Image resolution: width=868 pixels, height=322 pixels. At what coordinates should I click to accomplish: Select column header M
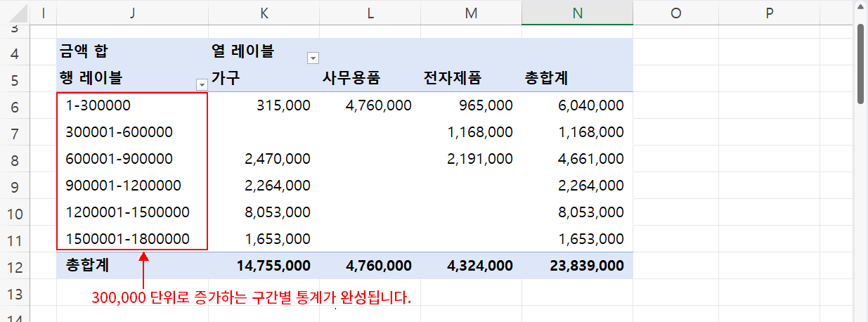[x=471, y=12]
